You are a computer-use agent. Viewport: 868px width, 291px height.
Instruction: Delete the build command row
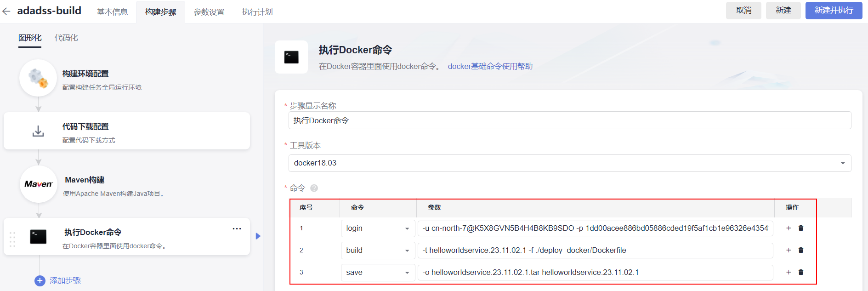[801, 250]
